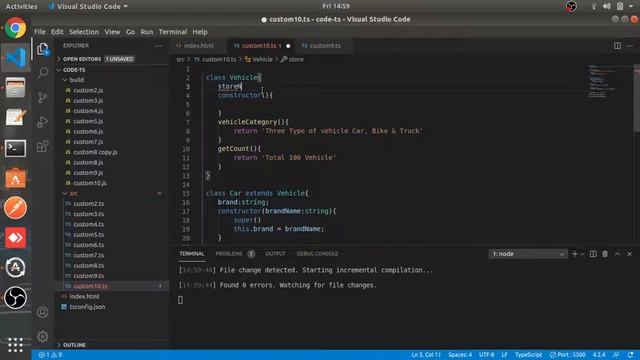The width and height of the screenshot is (640, 360).
Task: Open the Help menu
Action: [200, 32]
